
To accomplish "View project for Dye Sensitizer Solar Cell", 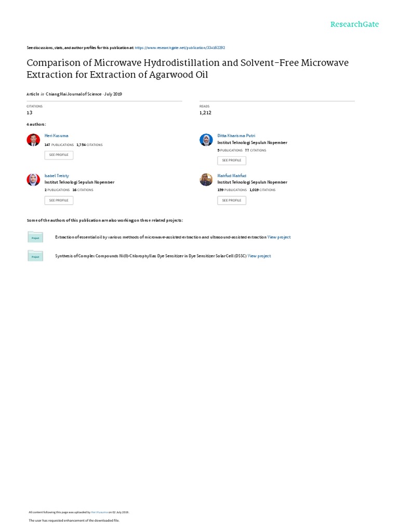I will pos(259,256).
